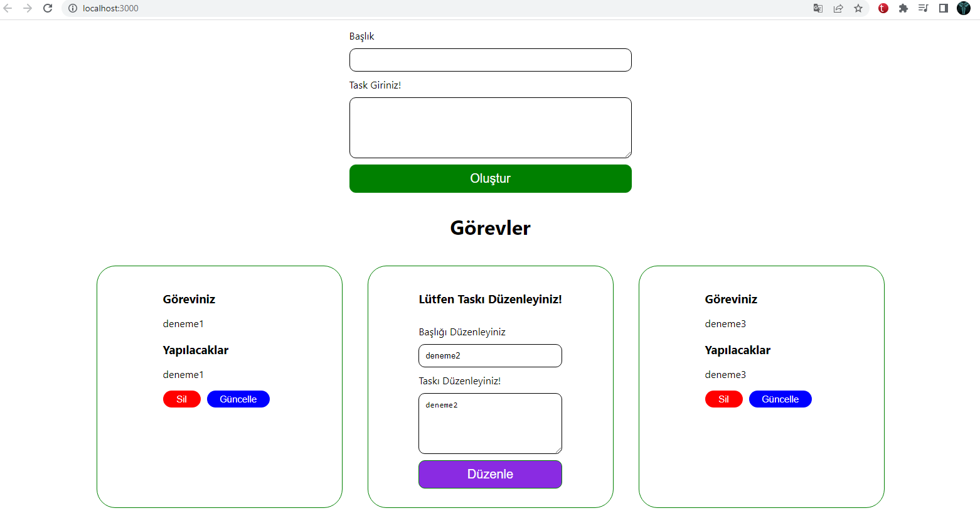Screen dimensions: 980x513
Task: Select the deneme2 title edit field
Action: click(490, 355)
